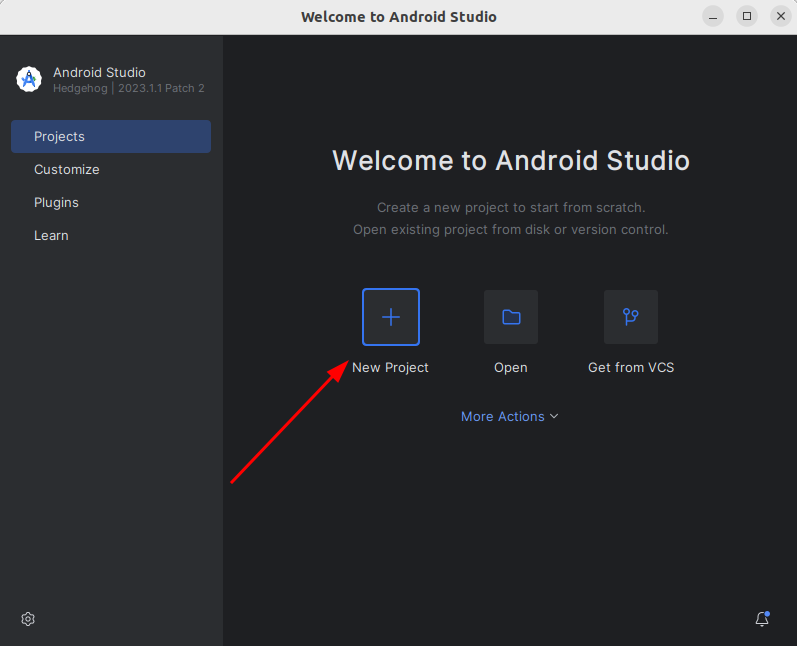The height and width of the screenshot is (646, 797).
Task: Click the Get from VCS branch icon
Action: (x=631, y=317)
